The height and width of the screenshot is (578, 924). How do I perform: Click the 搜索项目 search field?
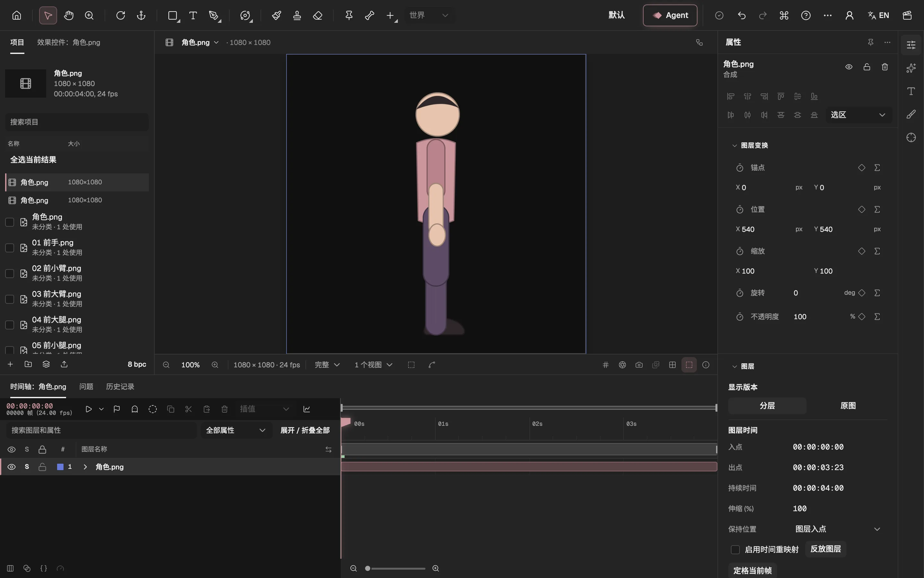[x=77, y=122]
